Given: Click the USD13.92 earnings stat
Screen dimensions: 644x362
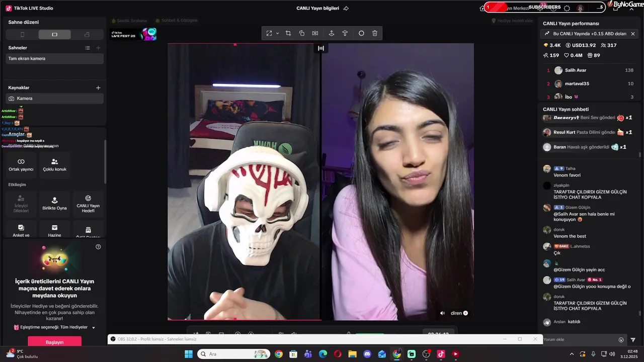Looking at the screenshot, I should [580, 45].
